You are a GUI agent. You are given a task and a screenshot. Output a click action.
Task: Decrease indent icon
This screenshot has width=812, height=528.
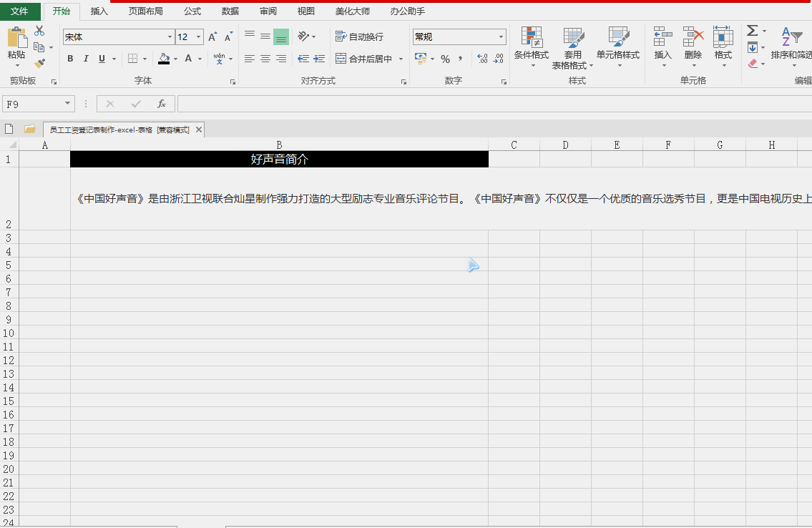coord(303,59)
